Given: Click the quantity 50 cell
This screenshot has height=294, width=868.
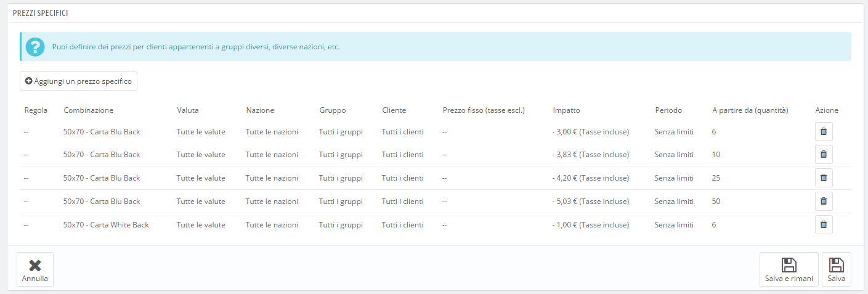Looking at the screenshot, I should [716, 202].
